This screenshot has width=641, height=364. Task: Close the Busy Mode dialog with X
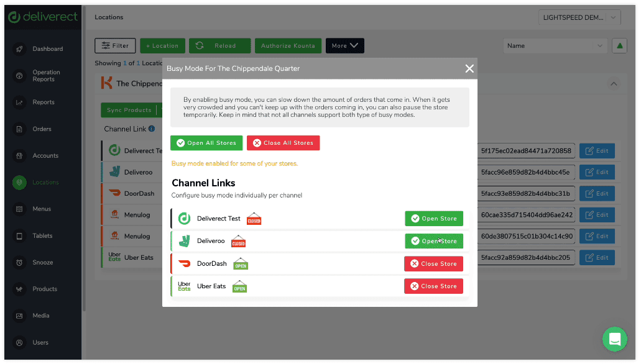tap(469, 68)
